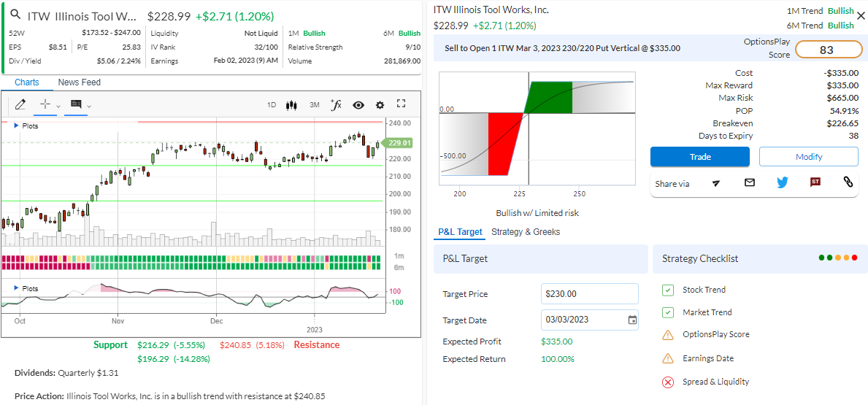
Task: Open crosshair tool dropdown arrow
Action: point(58,105)
